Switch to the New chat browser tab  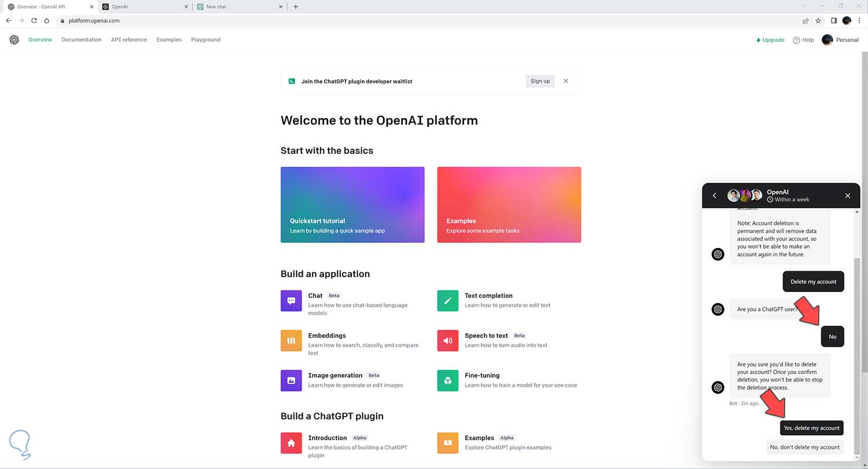pyautogui.click(x=240, y=7)
